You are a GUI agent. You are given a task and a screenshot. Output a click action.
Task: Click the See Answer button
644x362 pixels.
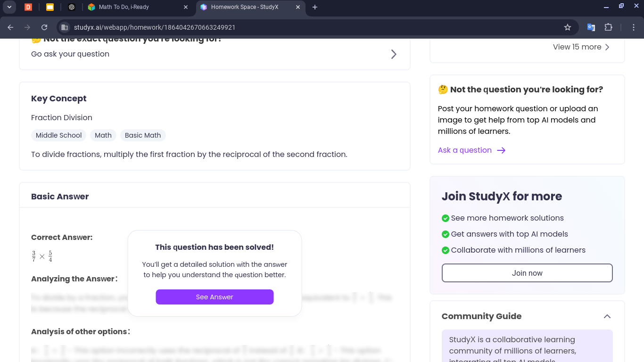pos(215,297)
